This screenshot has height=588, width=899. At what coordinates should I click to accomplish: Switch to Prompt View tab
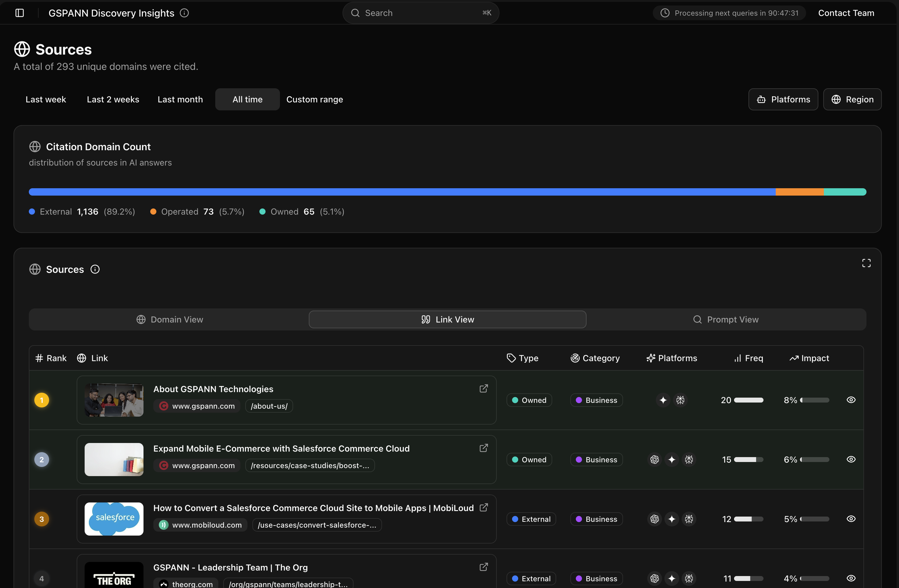coord(726,319)
